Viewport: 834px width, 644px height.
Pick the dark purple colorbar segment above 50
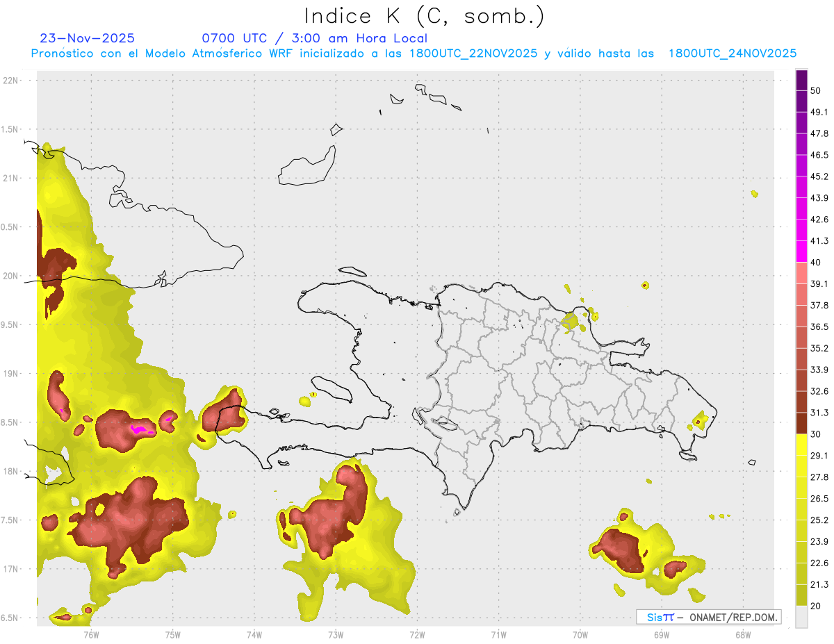tap(801, 81)
